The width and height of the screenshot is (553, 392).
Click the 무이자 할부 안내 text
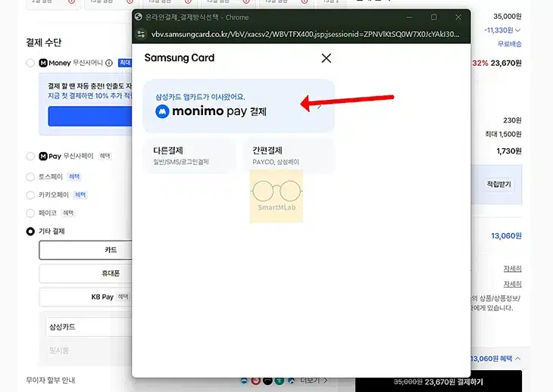51,381
